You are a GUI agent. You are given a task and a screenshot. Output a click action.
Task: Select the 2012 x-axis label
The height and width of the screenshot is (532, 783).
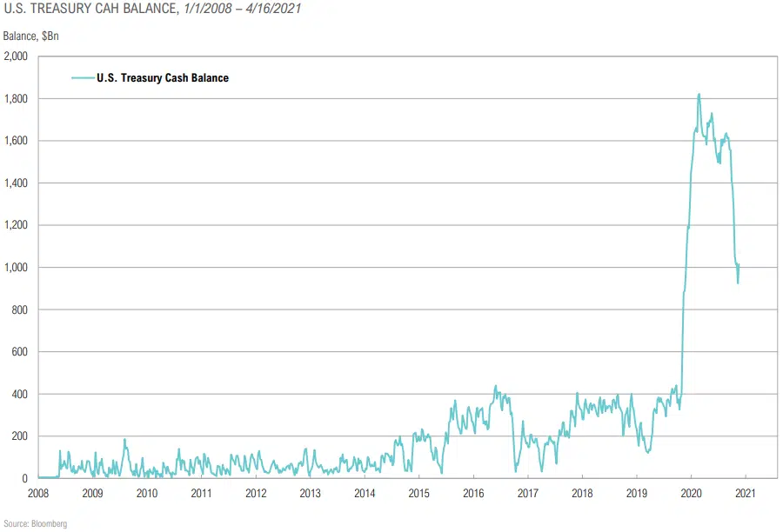256,494
